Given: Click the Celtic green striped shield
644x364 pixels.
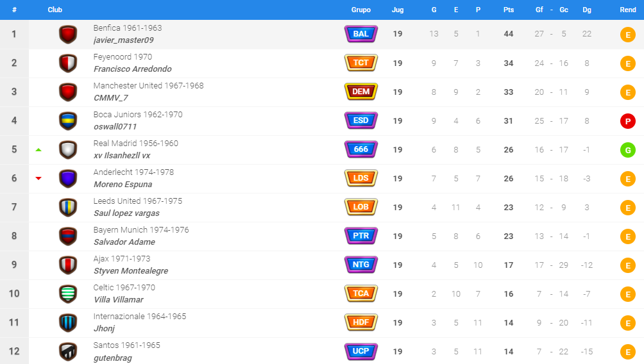Looking at the screenshot, I should tap(68, 294).
